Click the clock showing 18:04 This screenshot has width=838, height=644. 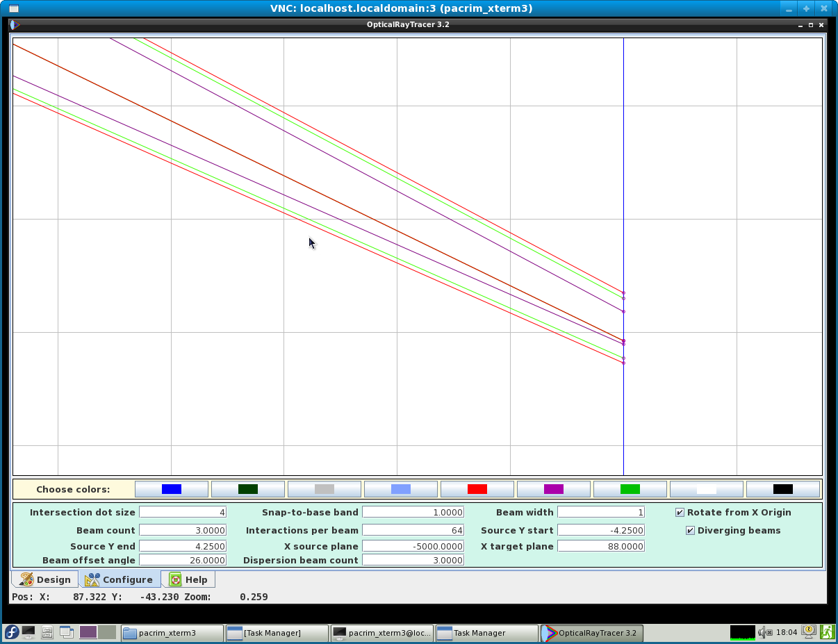[x=787, y=632]
